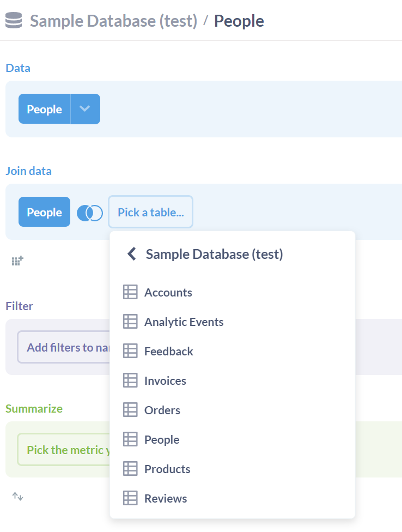Click the People data source button in Data section
The image size is (402, 532).
pyautogui.click(x=44, y=109)
